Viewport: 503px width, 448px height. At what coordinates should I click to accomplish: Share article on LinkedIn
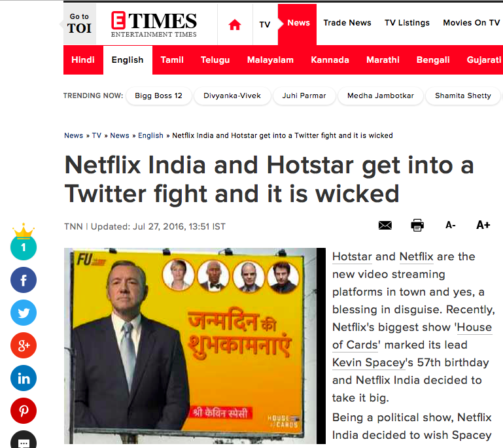point(24,378)
